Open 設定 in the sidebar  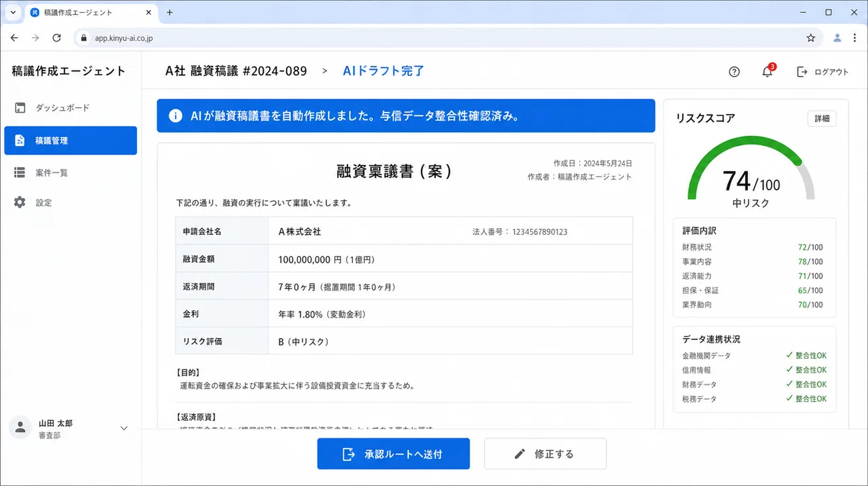point(71,202)
